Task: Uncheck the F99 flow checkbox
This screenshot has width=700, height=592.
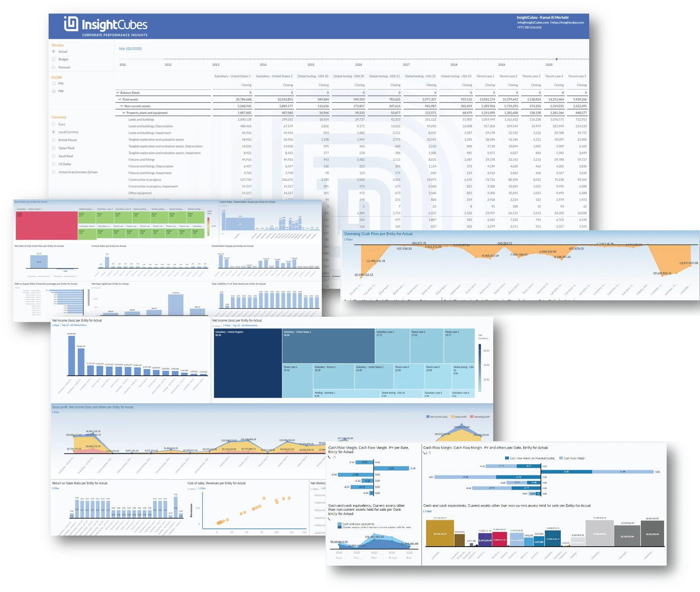Action: coord(54,91)
